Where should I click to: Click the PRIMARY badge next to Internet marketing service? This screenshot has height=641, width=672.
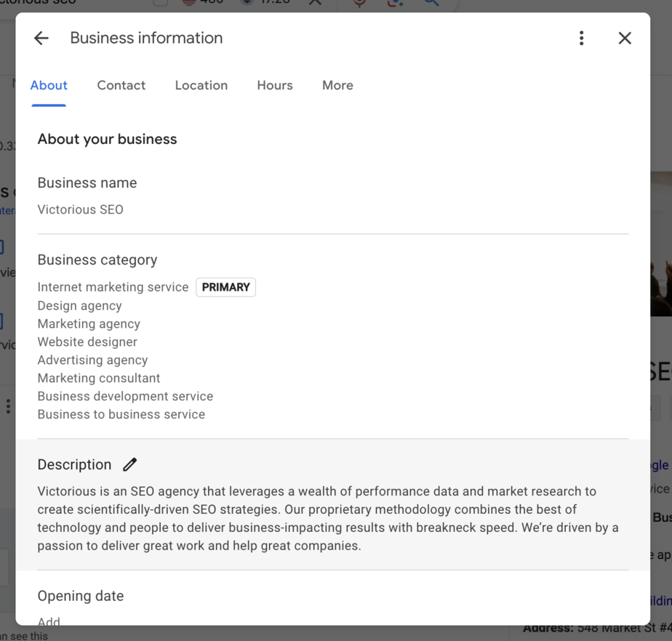pos(225,287)
